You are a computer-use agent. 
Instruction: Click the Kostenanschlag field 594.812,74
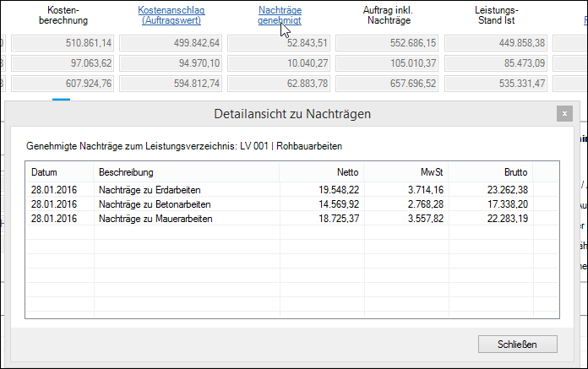click(171, 84)
